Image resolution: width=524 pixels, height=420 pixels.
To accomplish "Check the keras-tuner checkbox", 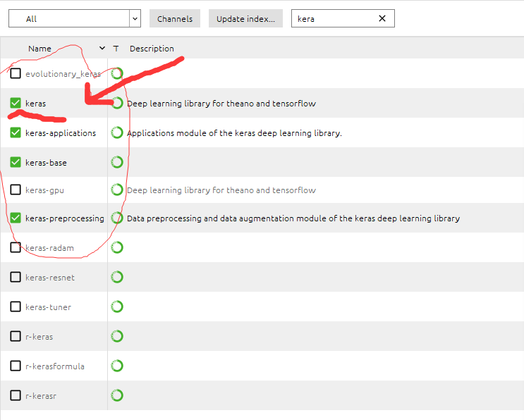I will click(x=16, y=307).
